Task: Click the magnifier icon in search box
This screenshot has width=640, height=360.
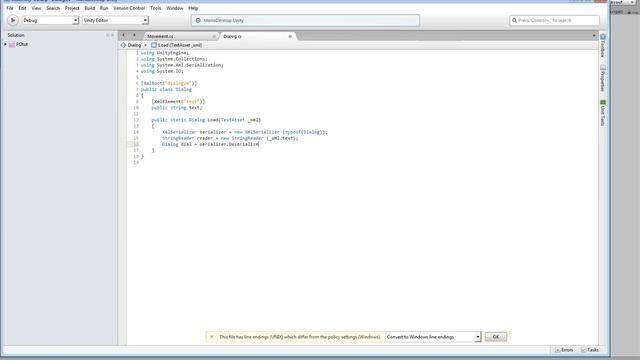Action: click(x=514, y=20)
